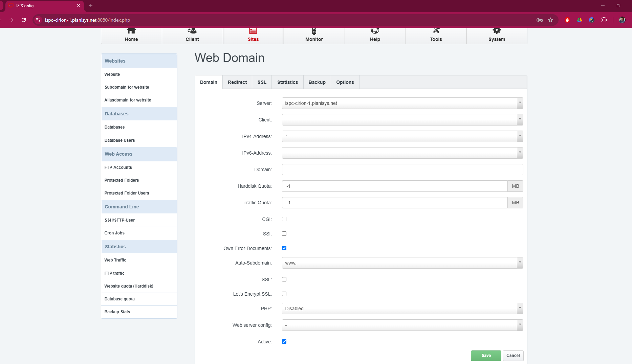Screen dimensions: 632x364
Task: Enable the SSL checkbox
Action: [284, 279]
